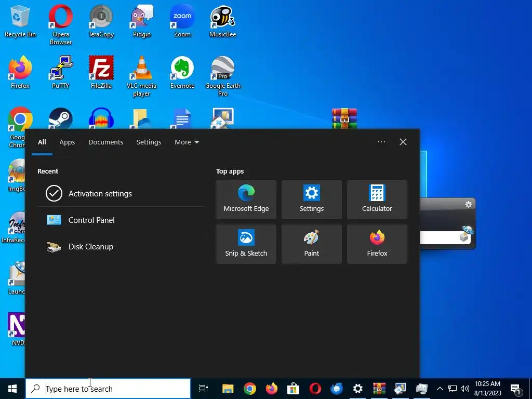Open Snip & Sketch tile
The height and width of the screenshot is (399, 532).
point(246,244)
